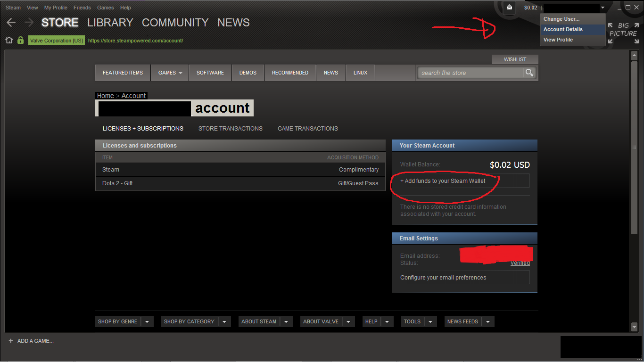Expand the Tools footer dropdown
The image size is (644, 362).
(x=419, y=321)
